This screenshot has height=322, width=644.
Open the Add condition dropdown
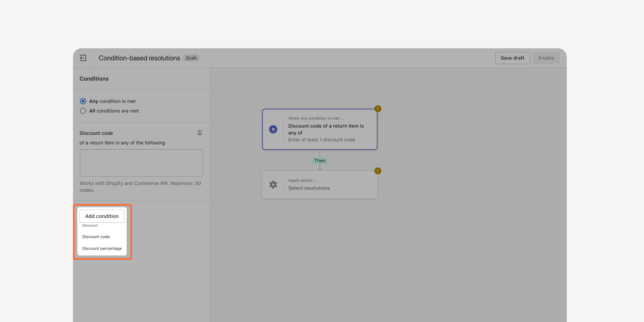[x=102, y=216]
